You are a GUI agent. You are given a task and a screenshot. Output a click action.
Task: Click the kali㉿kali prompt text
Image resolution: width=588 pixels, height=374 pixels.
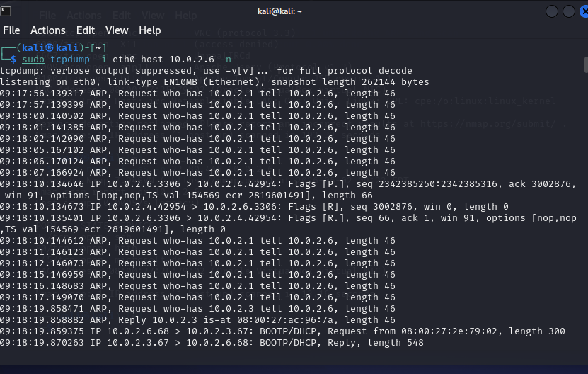[x=50, y=47]
